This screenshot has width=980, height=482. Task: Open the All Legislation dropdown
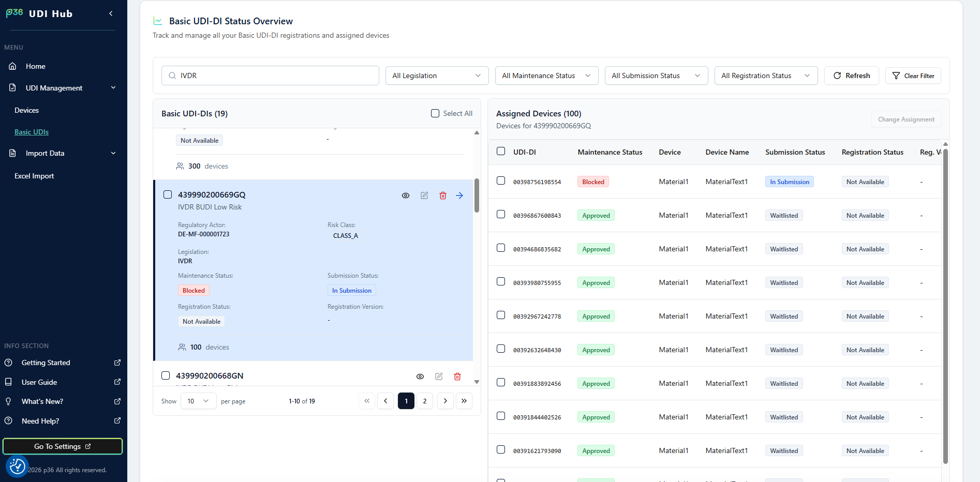437,76
